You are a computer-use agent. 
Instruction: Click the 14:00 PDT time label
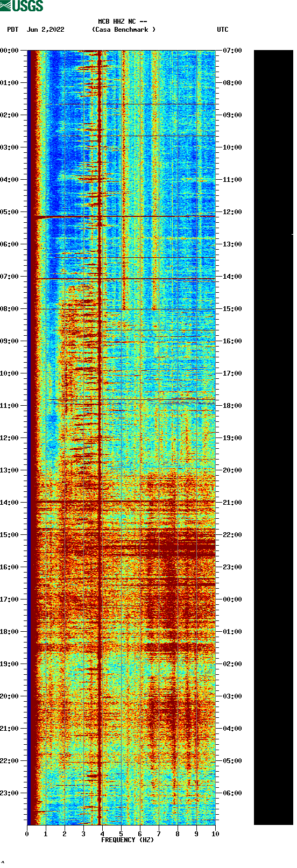[x=9, y=503]
